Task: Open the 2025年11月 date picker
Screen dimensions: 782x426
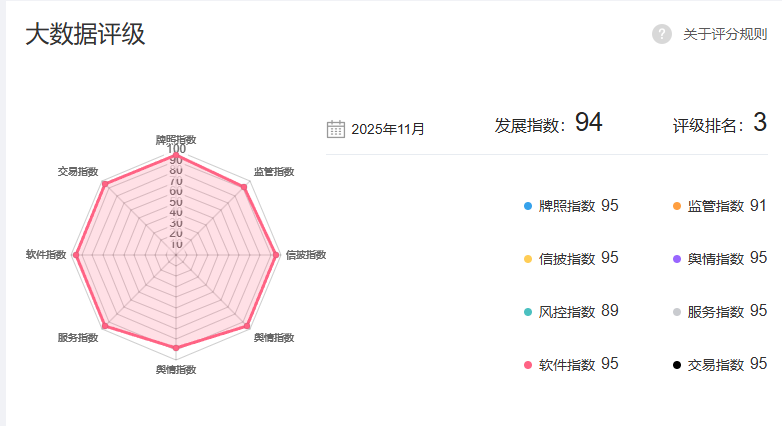Action: [388, 129]
